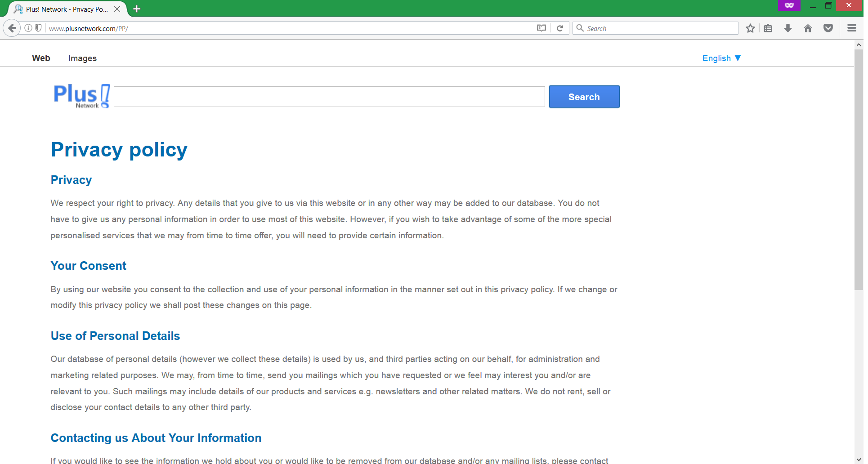The image size is (868, 464).
Task: Open the site information icon
Action: click(28, 28)
